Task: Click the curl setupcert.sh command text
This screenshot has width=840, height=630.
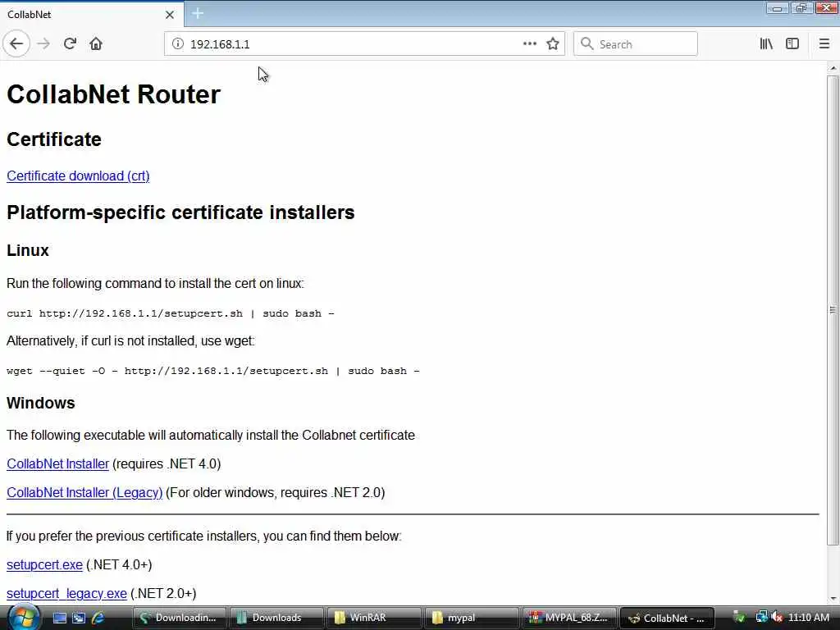Action: (171, 314)
